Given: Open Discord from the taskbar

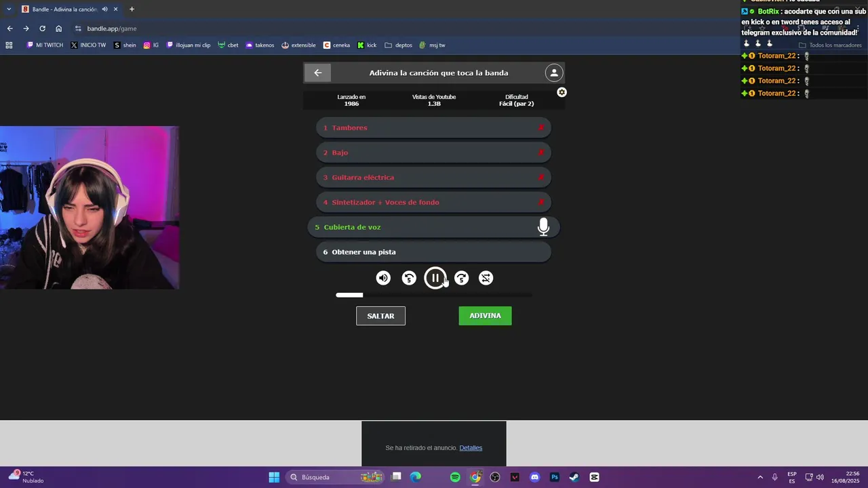Looking at the screenshot, I should coord(534,477).
